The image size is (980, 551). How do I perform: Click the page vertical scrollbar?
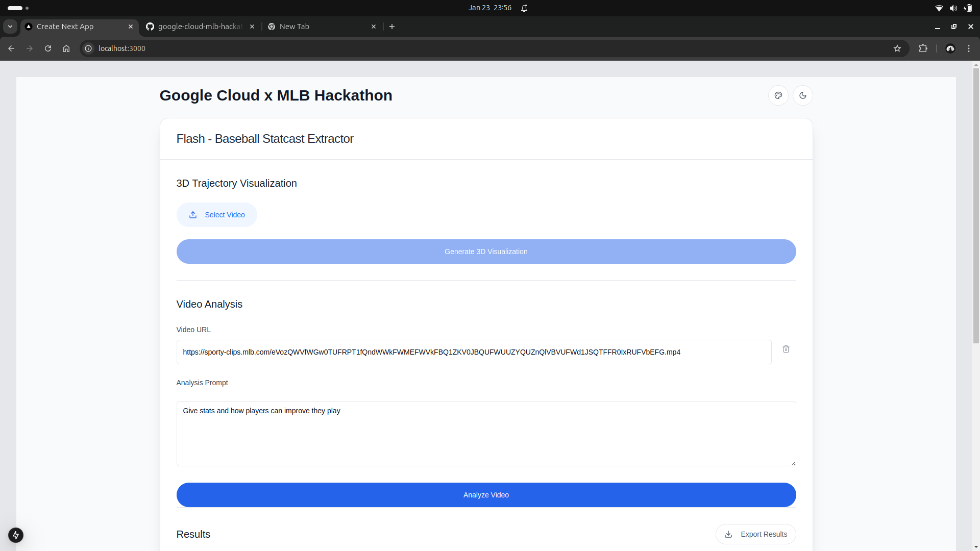[x=976, y=204]
